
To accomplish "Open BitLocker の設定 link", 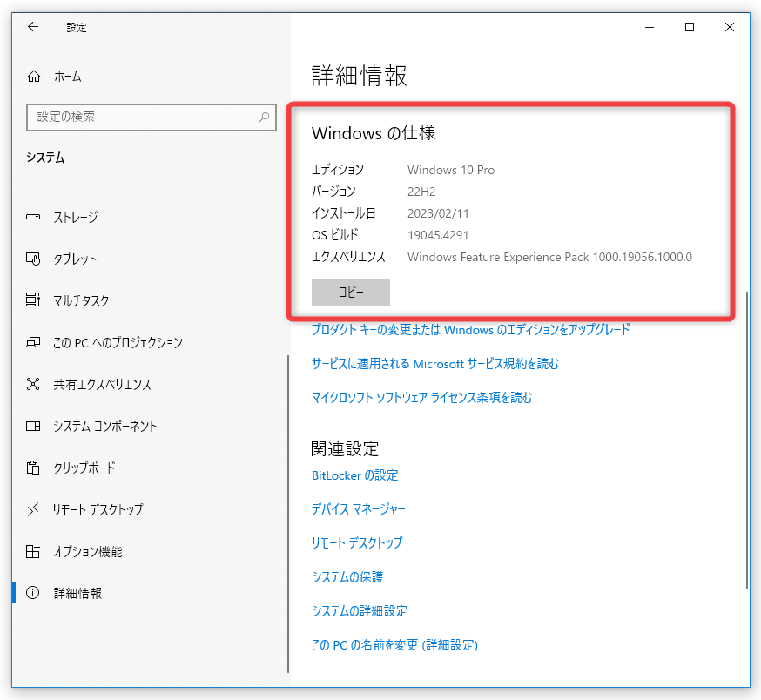I will (x=354, y=475).
